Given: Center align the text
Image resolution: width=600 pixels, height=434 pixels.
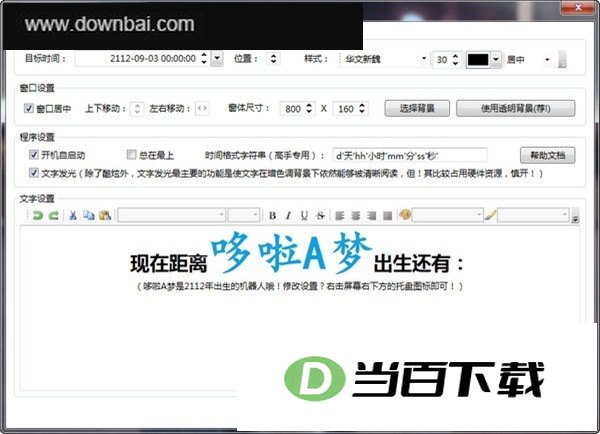Looking at the screenshot, I should coord(356,216).
